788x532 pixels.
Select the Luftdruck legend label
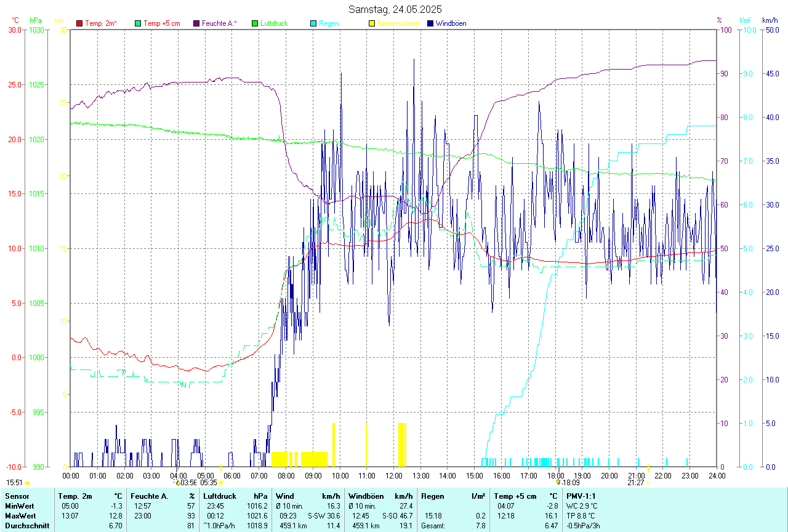click(x=274, y=23)
